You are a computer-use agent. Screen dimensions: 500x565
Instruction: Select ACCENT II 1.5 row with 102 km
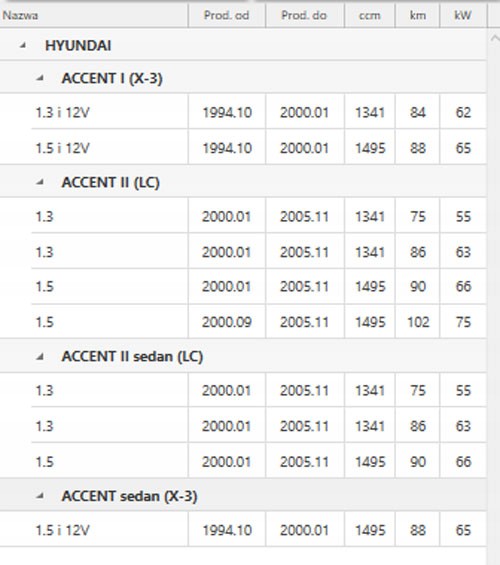click(x=259, y=321)
